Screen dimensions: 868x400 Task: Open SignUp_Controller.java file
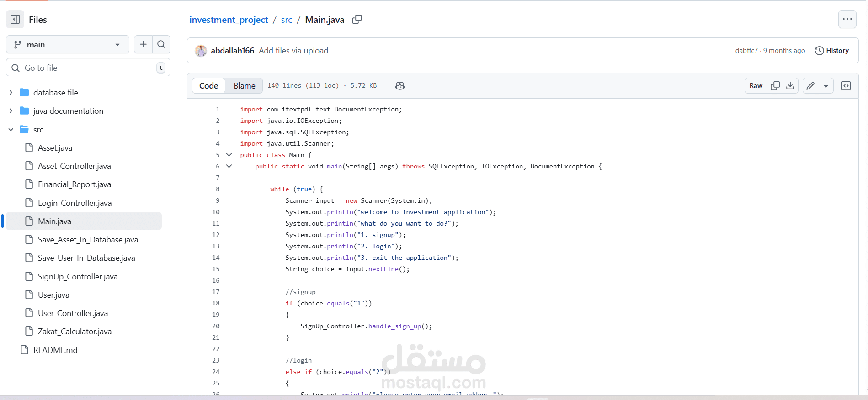click(77, 276)
